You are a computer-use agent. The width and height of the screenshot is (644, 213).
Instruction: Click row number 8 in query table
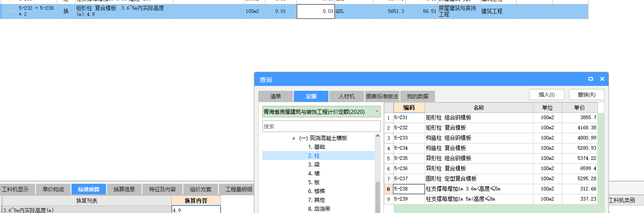388,189
